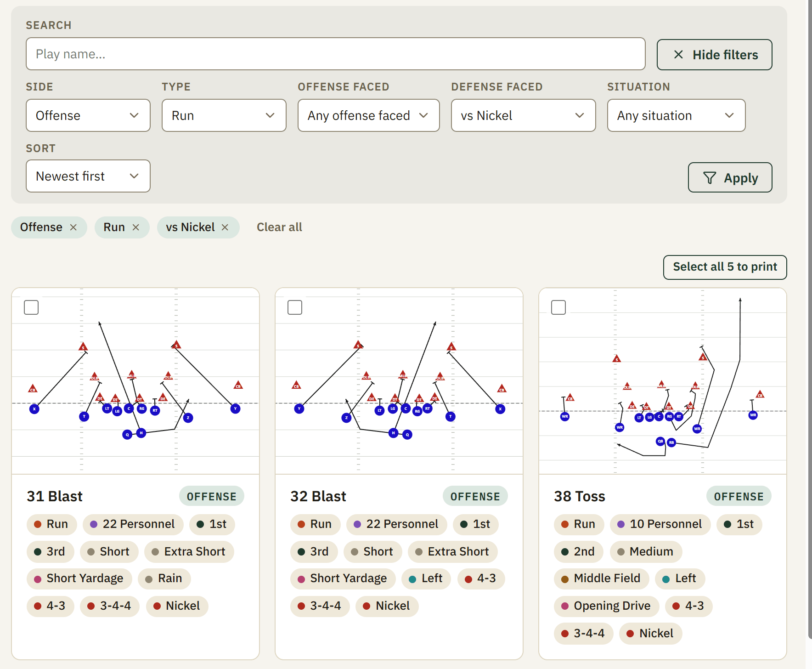This screenshot has height=669, width=812.
Task: Tick the 32 Blast play checkbox
Action: click(x=295, y=307)
